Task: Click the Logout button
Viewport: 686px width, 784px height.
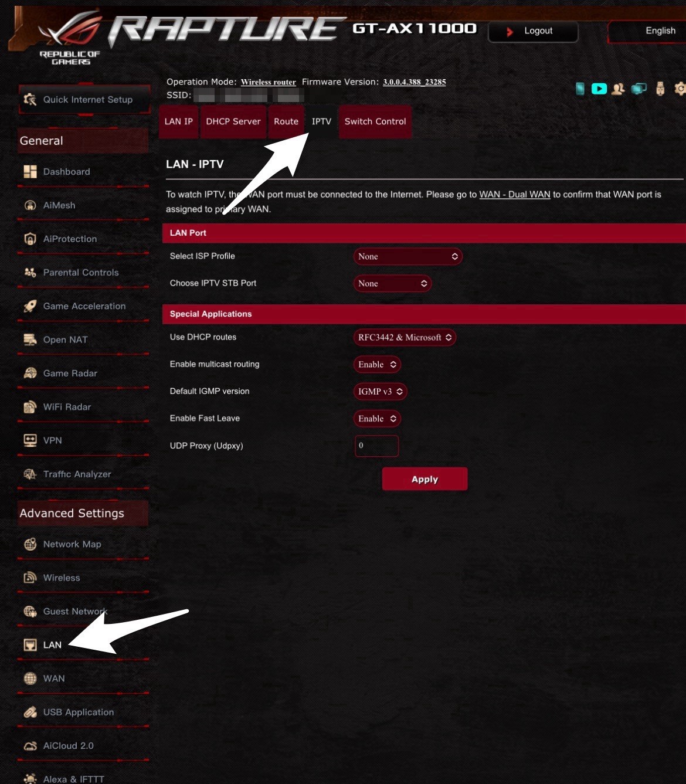Action: (533, 31)
